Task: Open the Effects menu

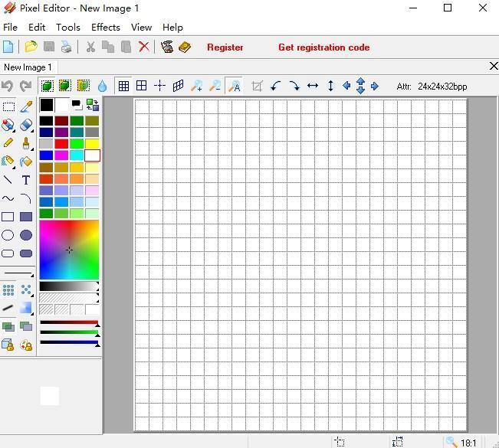Action: click(106, 28)
